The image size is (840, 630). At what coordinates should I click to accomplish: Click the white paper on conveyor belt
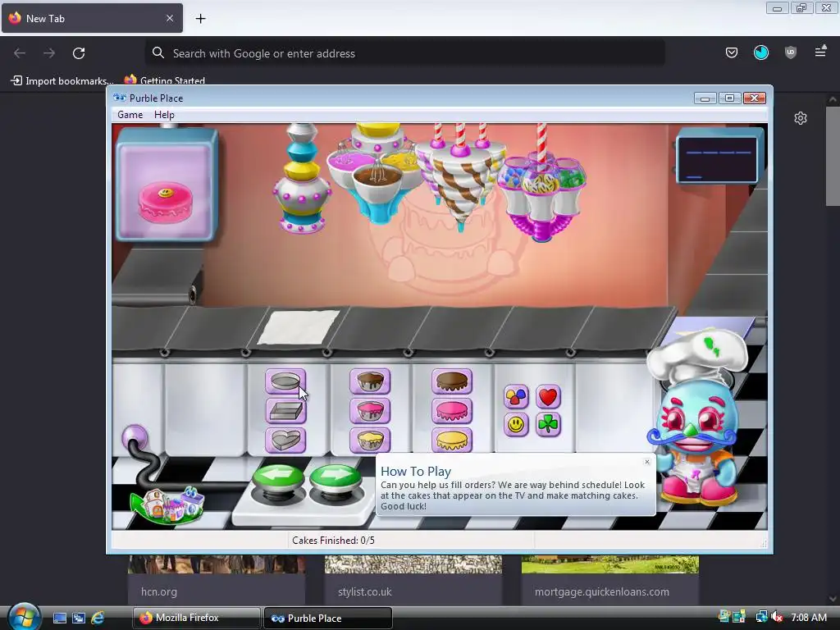click(299, 326)
